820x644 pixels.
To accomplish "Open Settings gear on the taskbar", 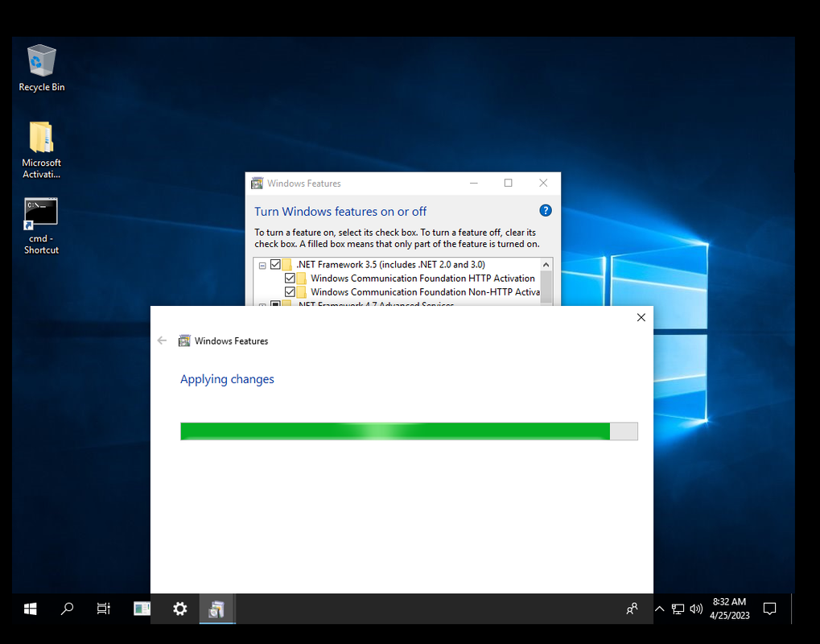I will tap(180, 609).
